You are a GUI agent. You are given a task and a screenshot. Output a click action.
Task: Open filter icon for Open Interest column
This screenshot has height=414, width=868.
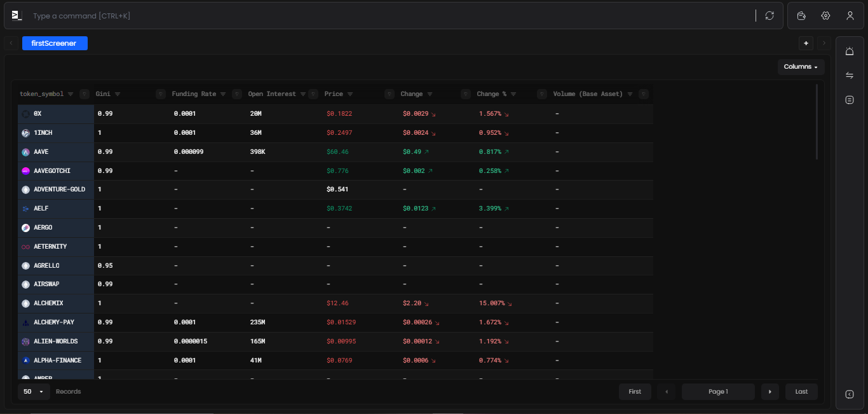point(313,94)
